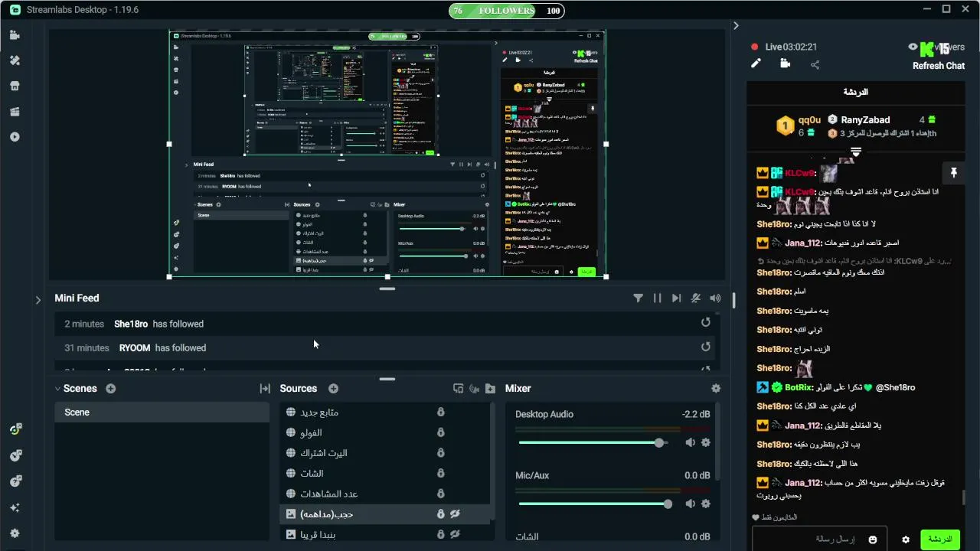
Task: Select the Scene item in Scenes list
Action: (x=162, y=412)
